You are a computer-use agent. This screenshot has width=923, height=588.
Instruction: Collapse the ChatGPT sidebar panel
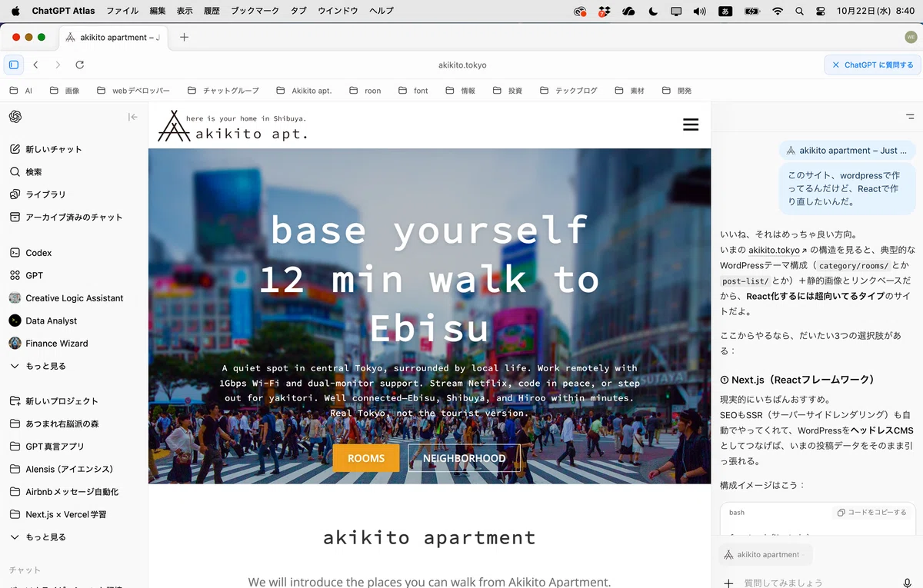click(133, 117)
